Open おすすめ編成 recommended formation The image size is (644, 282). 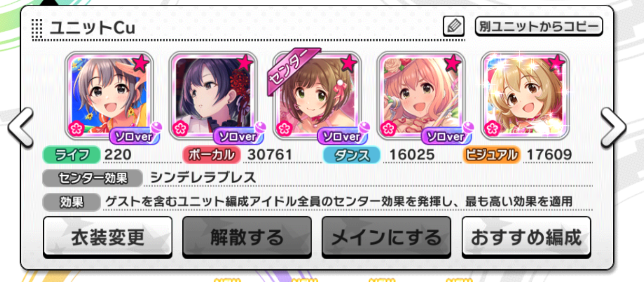click(526, 237)
